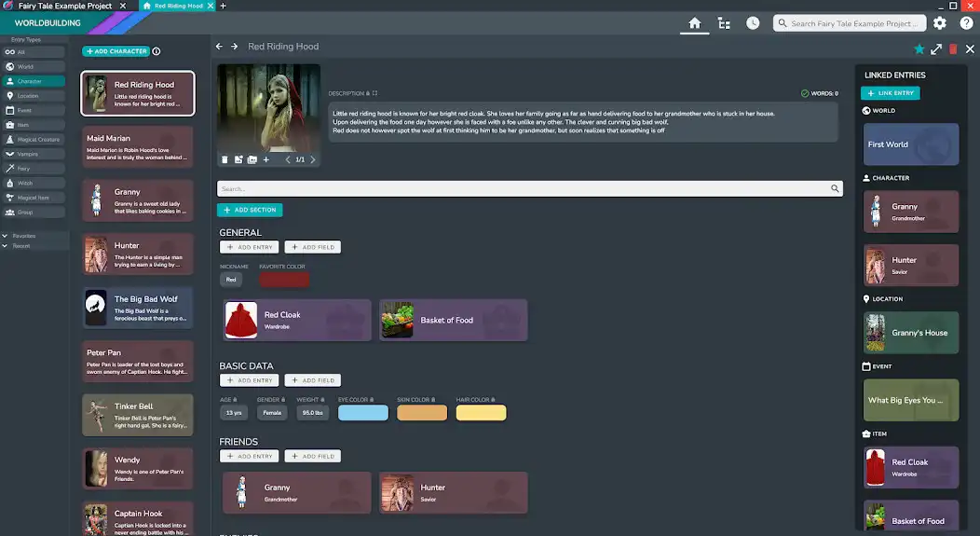This screenshot has height=536, width=980.
Task: Select the Event entry type
Action: point(34,110)
